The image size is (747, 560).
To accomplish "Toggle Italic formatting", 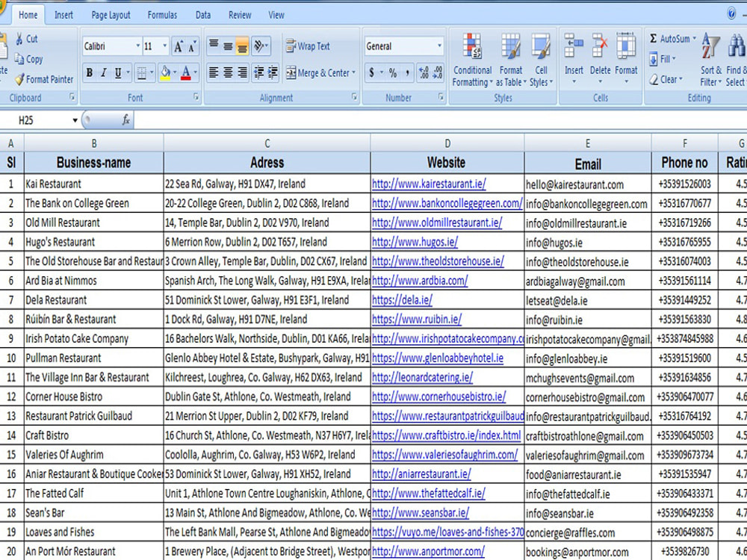I will (x=103, y=73).
